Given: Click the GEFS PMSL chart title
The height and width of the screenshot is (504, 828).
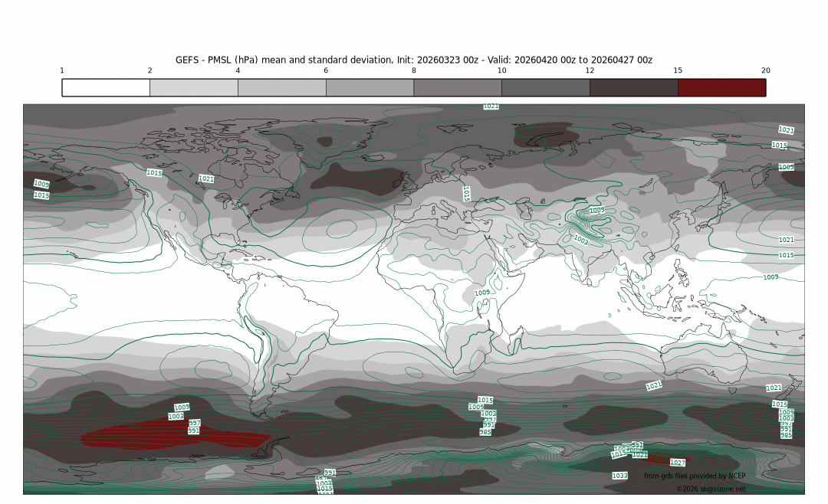Looking at the screenshot, I should (414, 60).
